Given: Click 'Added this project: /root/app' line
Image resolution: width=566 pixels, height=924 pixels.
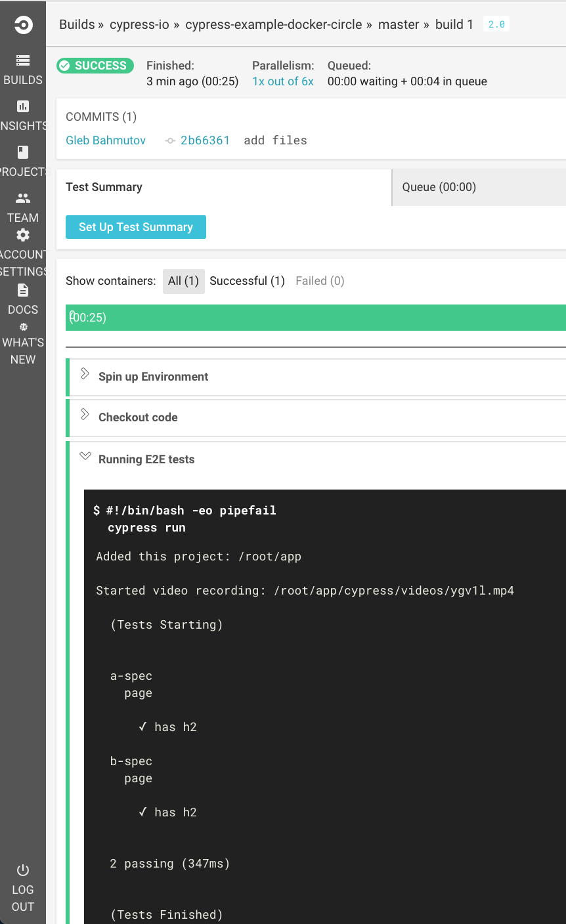Looking at the screenshot, I should pyautogui.click(x=198, y=556).
